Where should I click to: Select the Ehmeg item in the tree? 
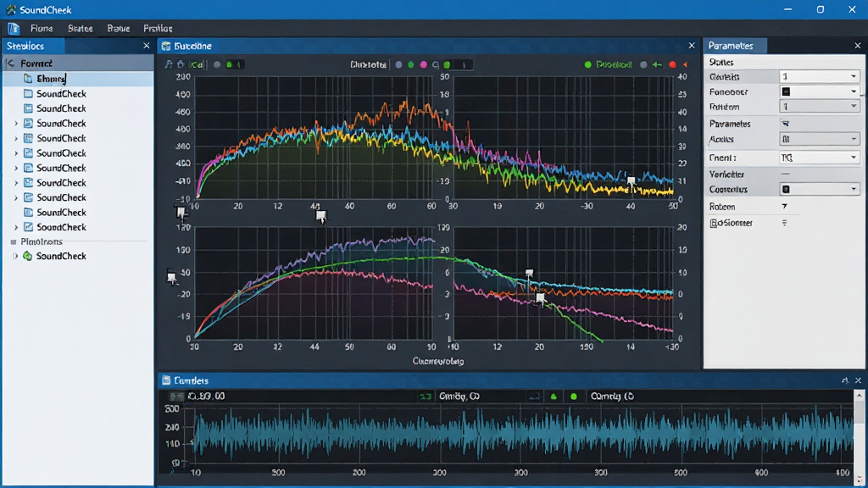point(78,79)
